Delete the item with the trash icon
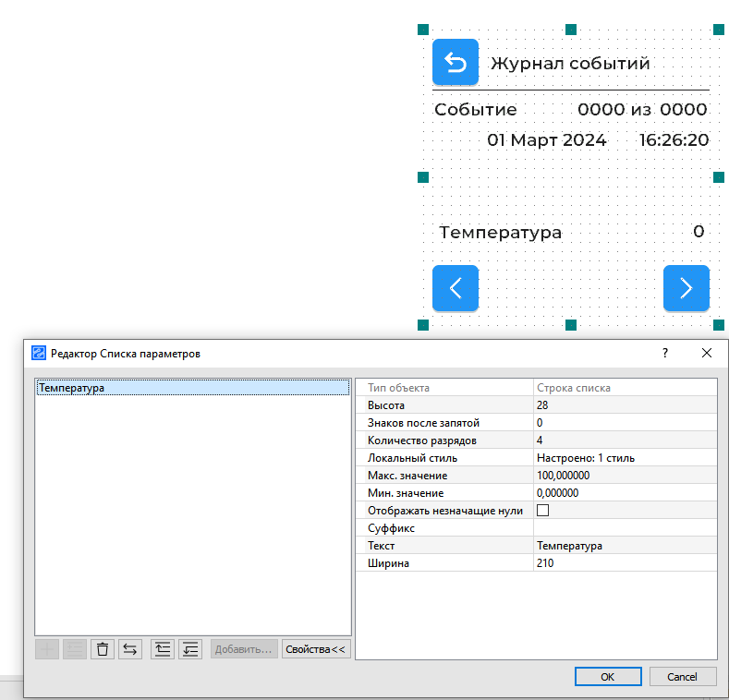Screen dimensions: 729x700 pos(103,649)
